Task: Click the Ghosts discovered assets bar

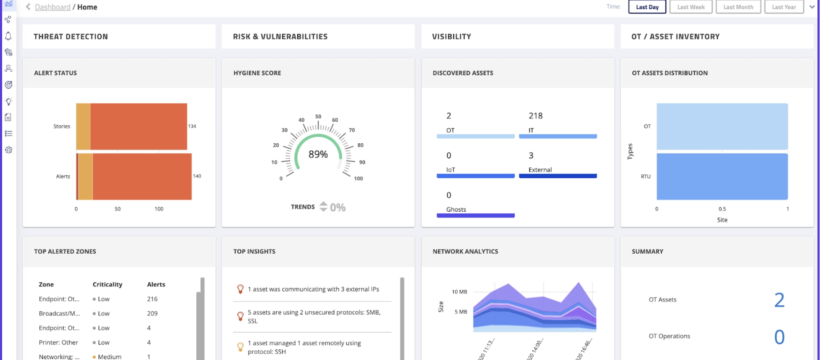Action: 476,215
